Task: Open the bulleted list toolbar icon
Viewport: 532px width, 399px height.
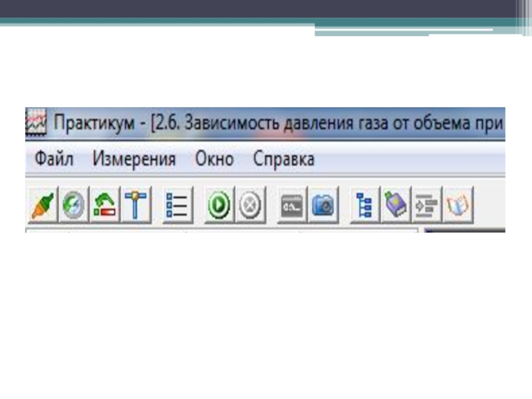Action: pos(178,205)
